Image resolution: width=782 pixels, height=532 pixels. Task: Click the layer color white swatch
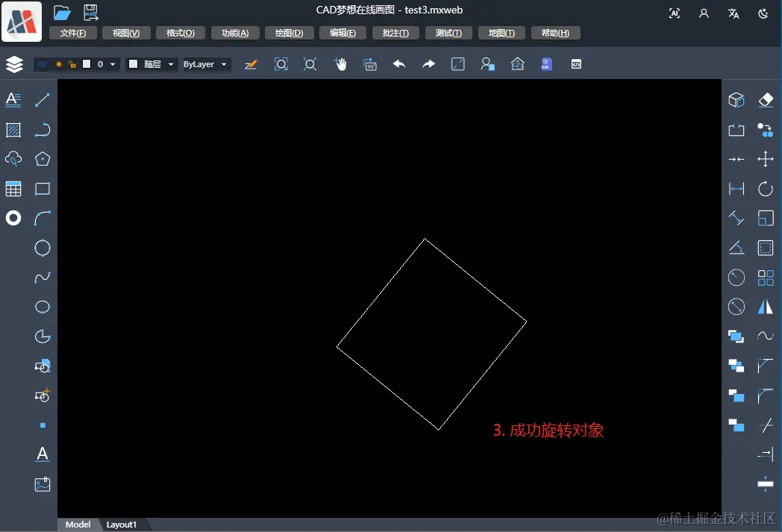tap(87, 64)
